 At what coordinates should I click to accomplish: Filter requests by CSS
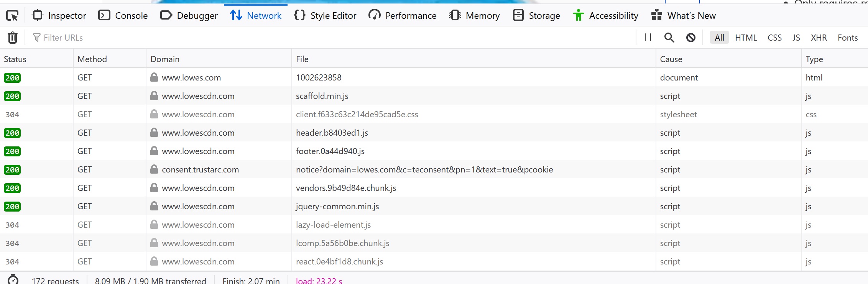coord(774,38)
